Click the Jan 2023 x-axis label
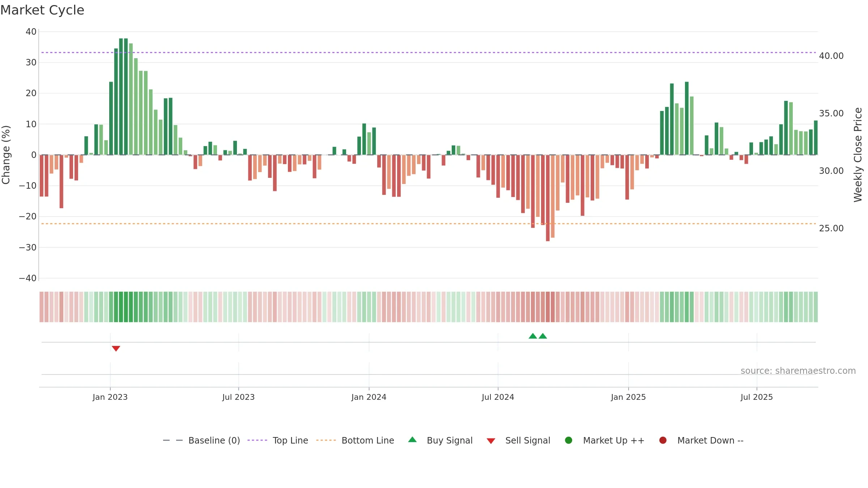The width and height of the screenshot is (868, 488). click(x=110, y=397)
